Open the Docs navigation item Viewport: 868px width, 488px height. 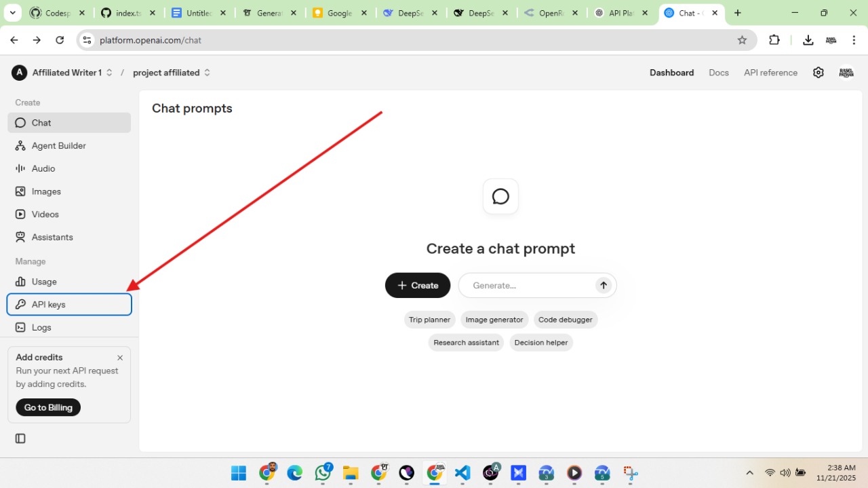(x=718, y=73)
